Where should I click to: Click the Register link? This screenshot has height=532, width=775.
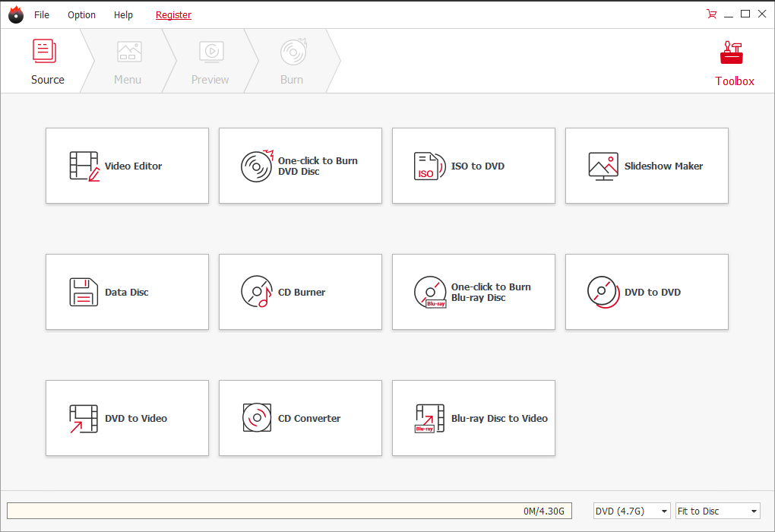pos(173,14)
